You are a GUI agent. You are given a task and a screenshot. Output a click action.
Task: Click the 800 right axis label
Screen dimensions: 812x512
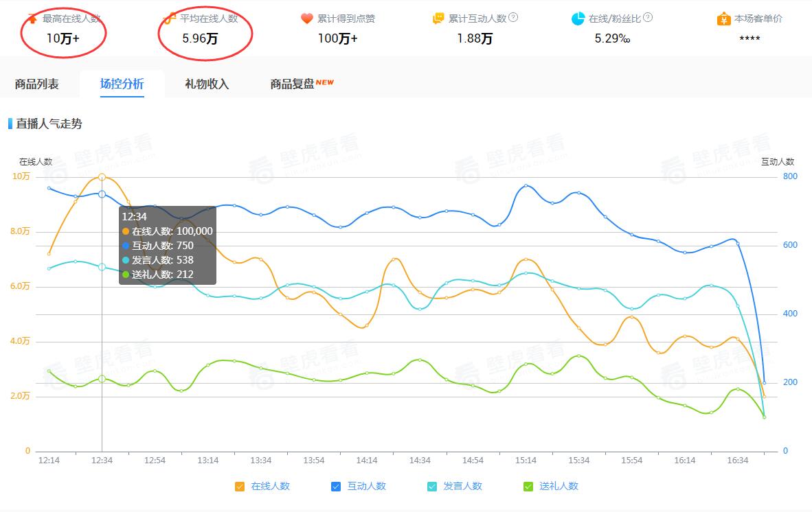click(790, 176)
